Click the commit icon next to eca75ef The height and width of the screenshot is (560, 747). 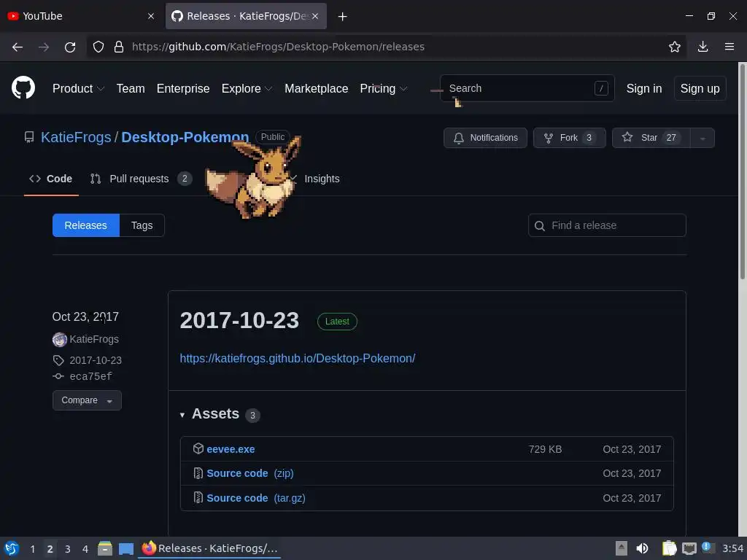[58, 376]
